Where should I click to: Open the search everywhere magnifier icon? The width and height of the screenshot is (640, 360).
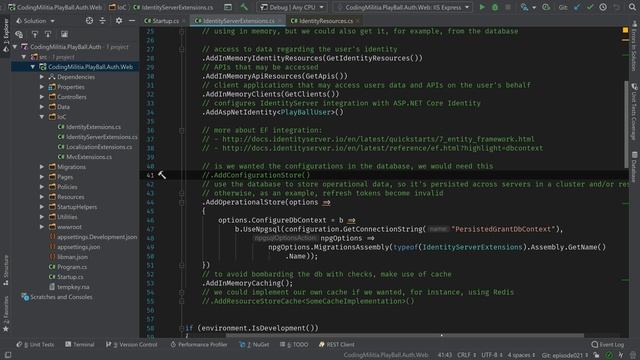point(632,7)
